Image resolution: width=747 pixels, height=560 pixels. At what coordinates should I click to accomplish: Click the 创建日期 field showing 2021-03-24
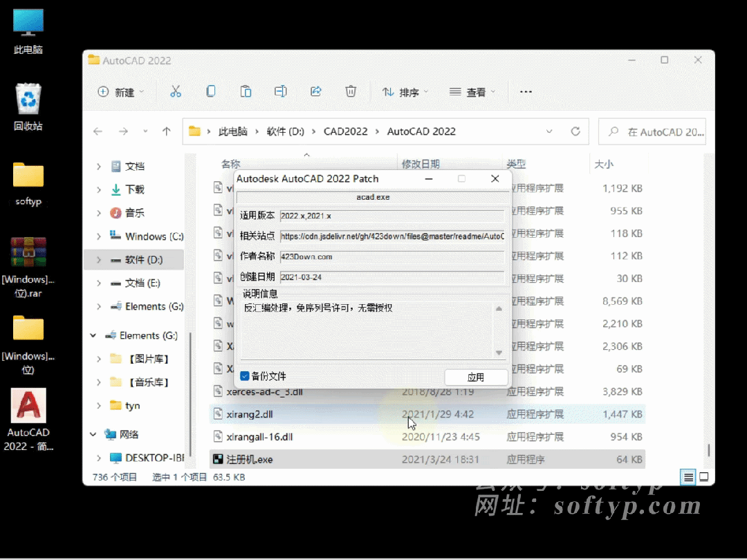pyautogui.click(x=391, y=277)
